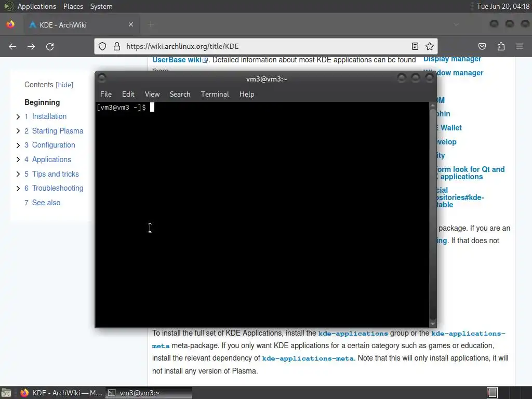Open the Display manager related link
This screenshot has height=399, width=532.
pyautogui.click(x=452, y=59)
